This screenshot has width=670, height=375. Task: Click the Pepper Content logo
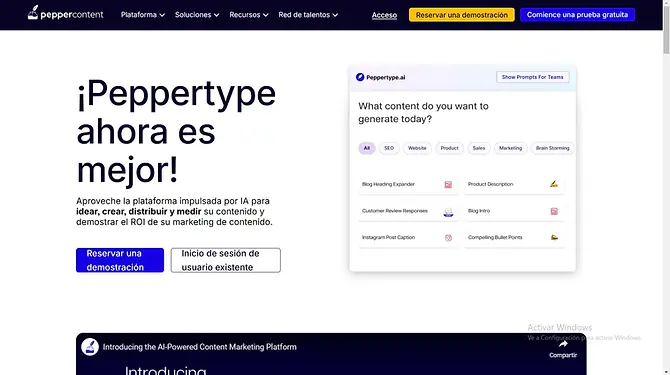pos(65,13)
